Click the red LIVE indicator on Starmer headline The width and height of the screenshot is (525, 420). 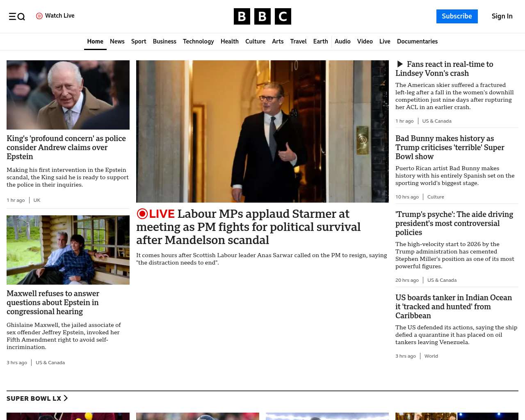click(156, 214)
